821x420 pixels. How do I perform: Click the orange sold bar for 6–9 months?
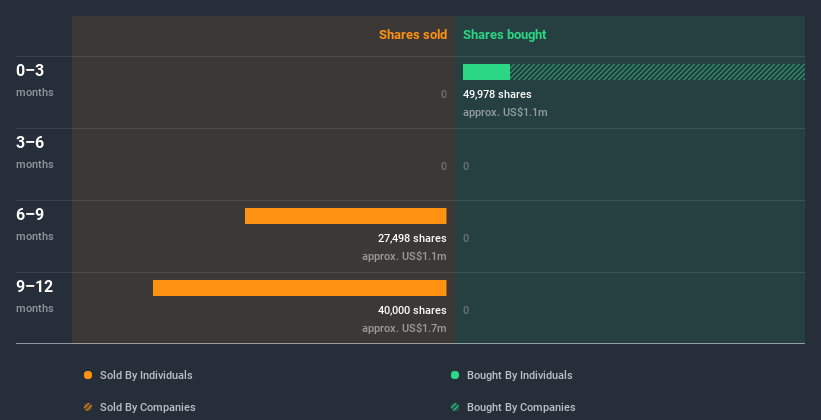click(346, 216)
